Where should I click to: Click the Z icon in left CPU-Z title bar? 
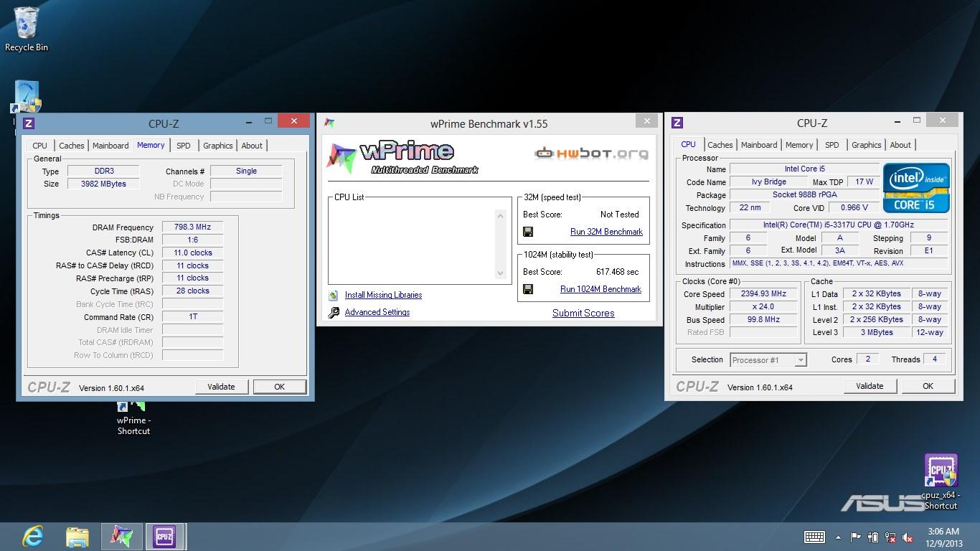(x=29, y=123)
